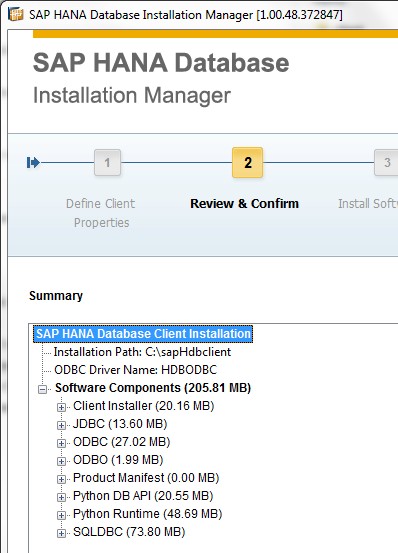Click the Installation Manager subtitle

[x=131, y=96]
